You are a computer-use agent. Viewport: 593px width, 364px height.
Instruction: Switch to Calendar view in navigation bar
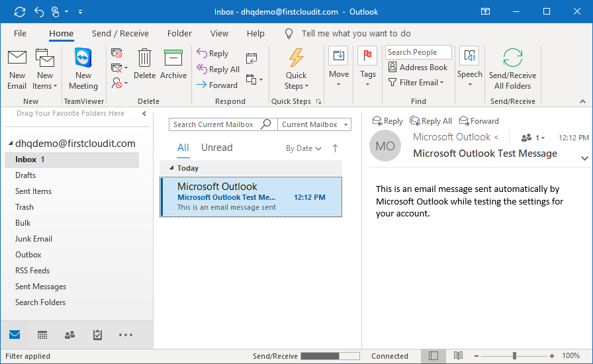(x=42, y=335)
